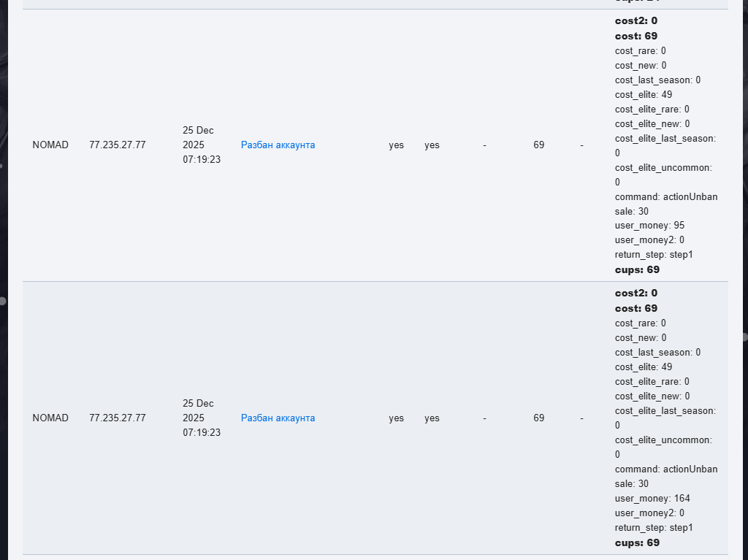The image size is (748, 560).
Task: Select IP 77.235.27.77 in the upper row
Action: (117, 145)
